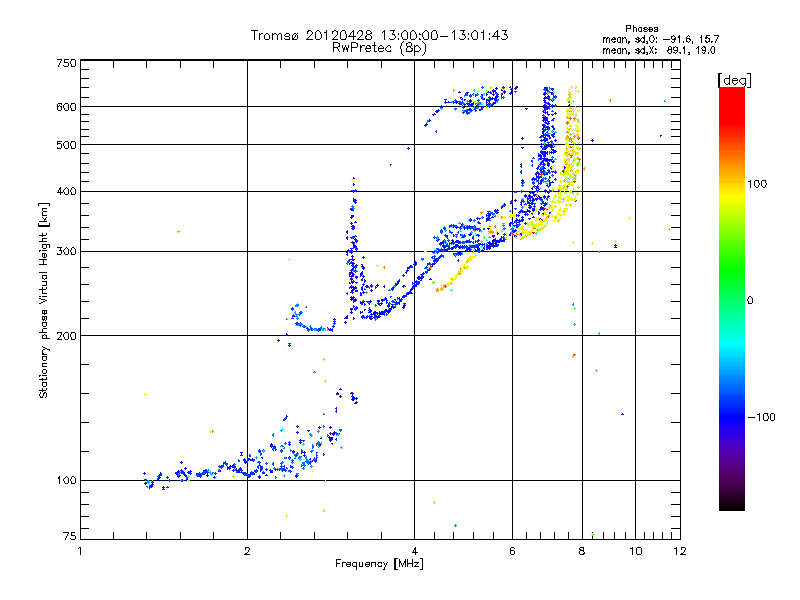
Task: Click the '2' x-axis tick label
Action: point(247,551)
